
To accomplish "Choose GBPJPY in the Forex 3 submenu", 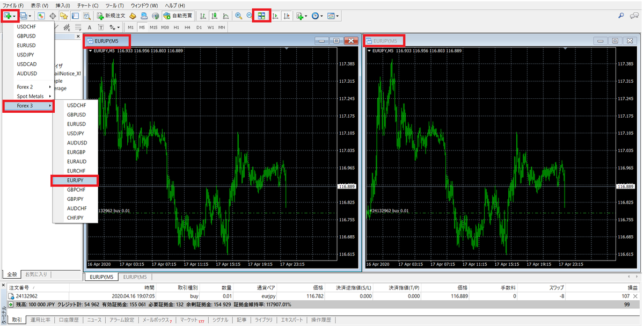I will point(75,199).
